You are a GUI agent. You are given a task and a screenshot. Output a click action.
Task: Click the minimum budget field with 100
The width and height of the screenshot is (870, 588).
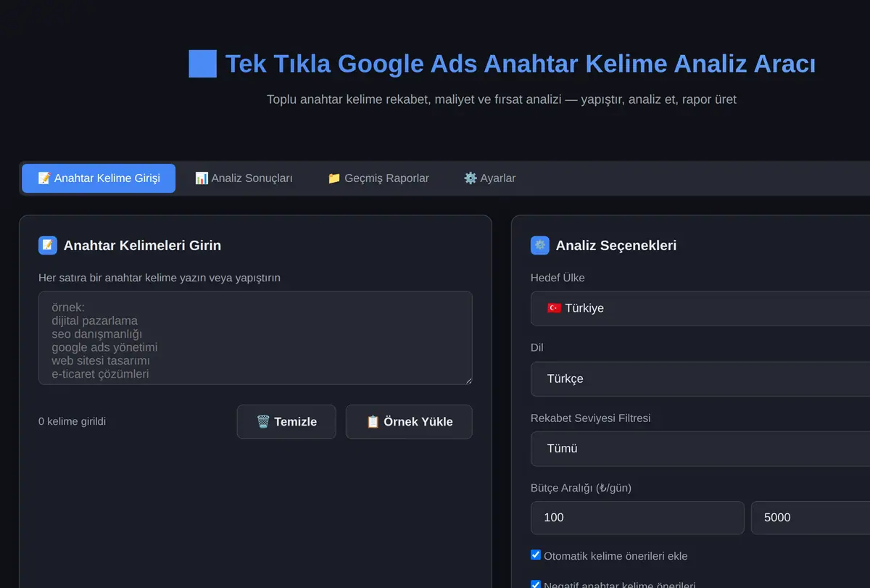637,518
